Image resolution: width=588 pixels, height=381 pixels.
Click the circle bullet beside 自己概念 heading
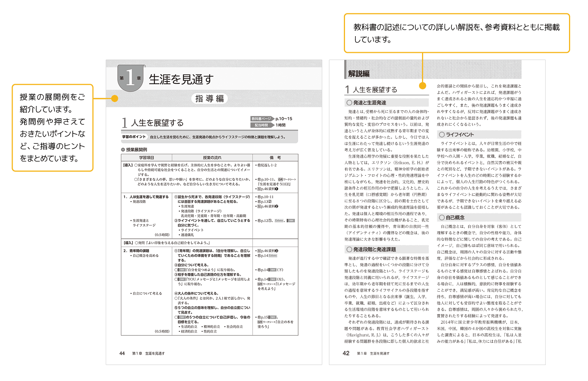coord(442,218)
